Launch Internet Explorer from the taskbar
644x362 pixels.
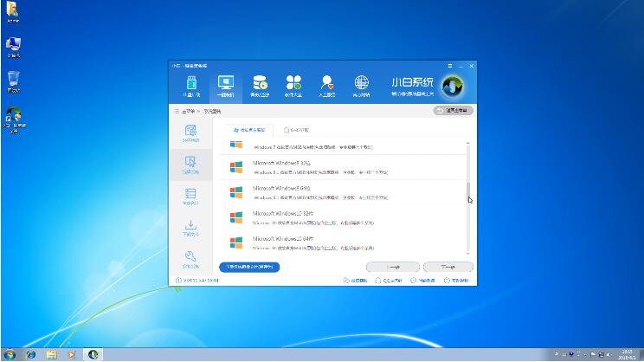(x=31, y=354)
